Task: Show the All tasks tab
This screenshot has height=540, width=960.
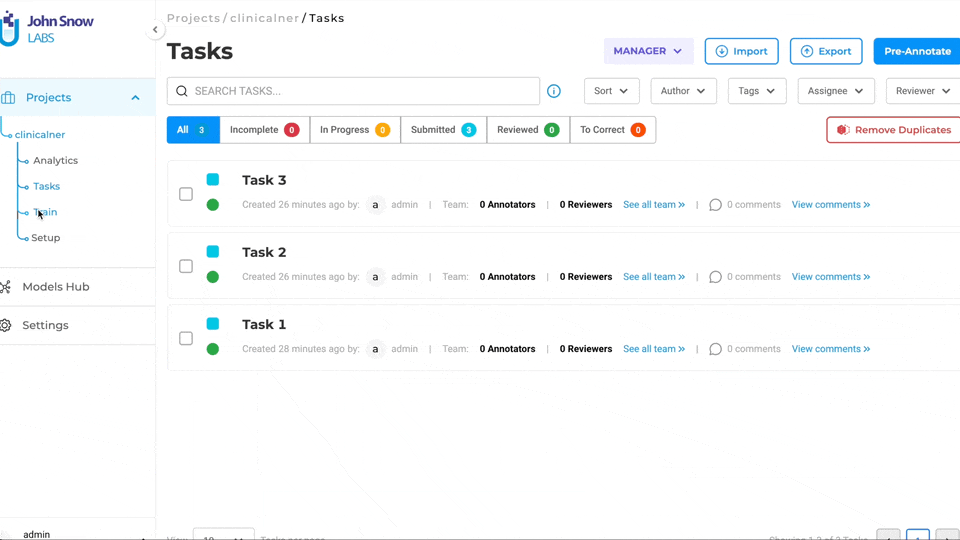Action: coord(193,130)
